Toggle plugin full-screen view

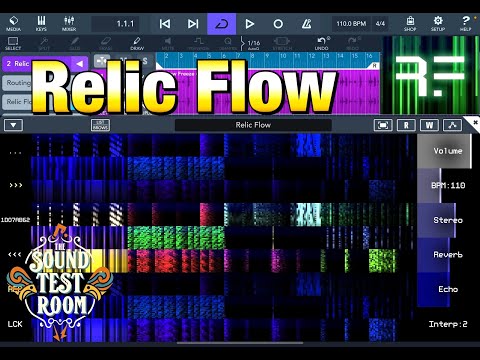coord(383,125)
